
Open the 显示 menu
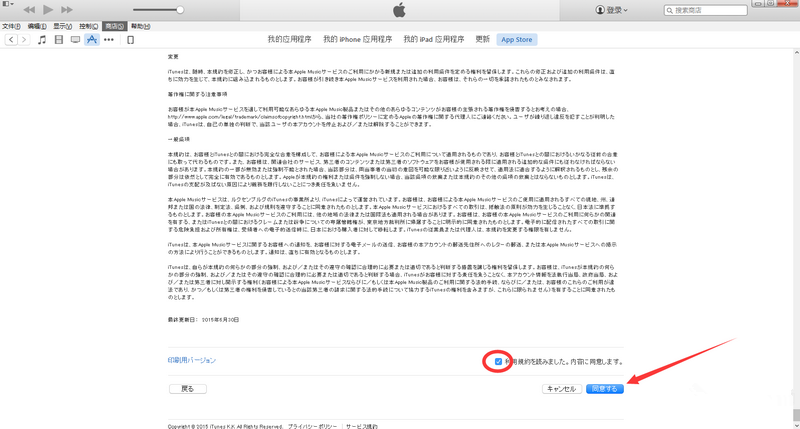(62, 27)
